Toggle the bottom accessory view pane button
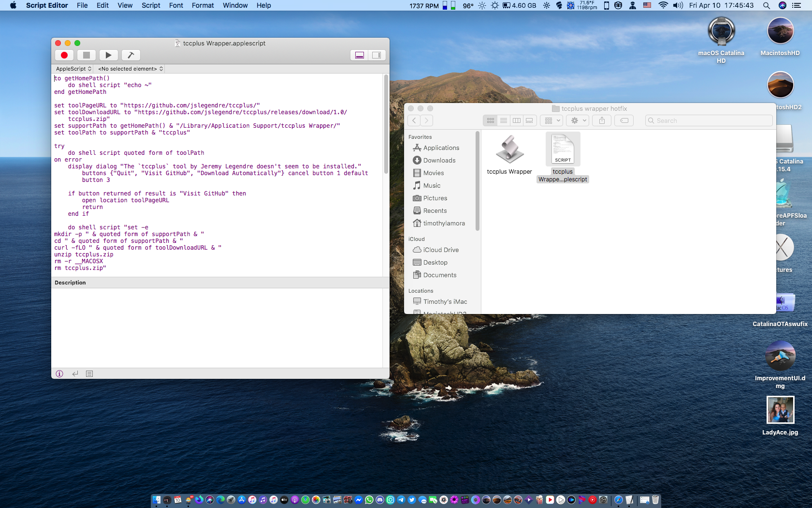The image size is (812, 508). pos(360,55)
